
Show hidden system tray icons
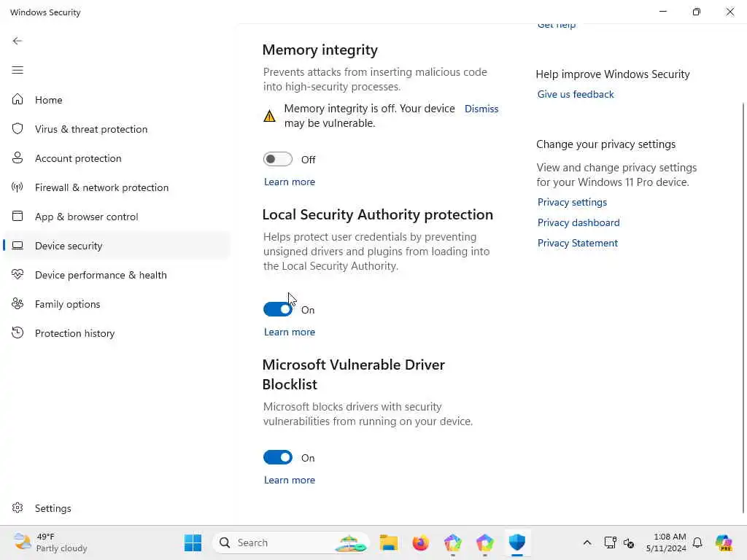pos(587,542)
